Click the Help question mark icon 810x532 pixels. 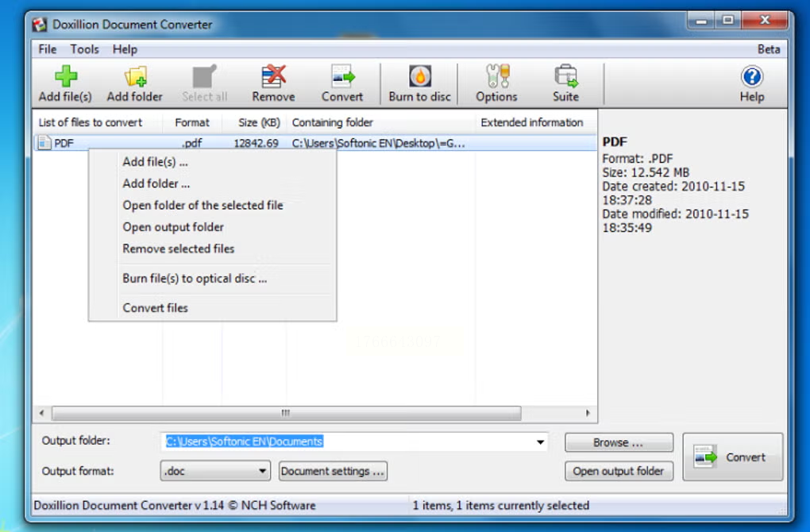click(x=751, y=76)
